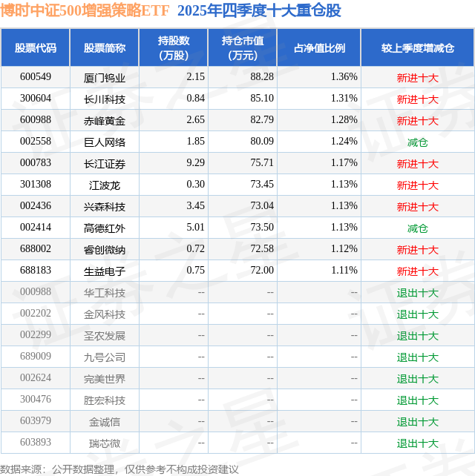Select stock code 002436

click(36, 206)
